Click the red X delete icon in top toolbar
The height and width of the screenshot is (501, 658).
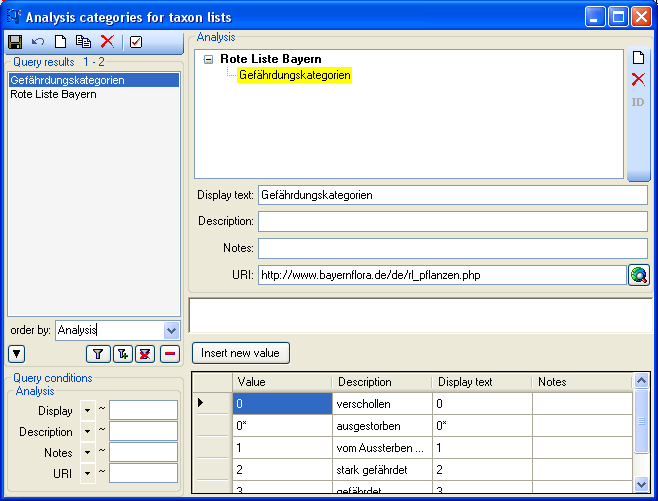[x=107, y=42]
